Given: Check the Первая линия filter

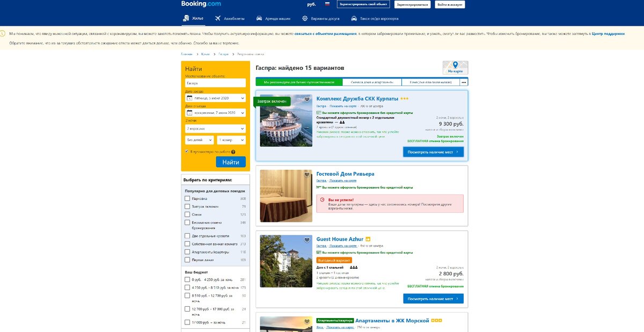Looking at the screenshot, I should coord(187,259).
